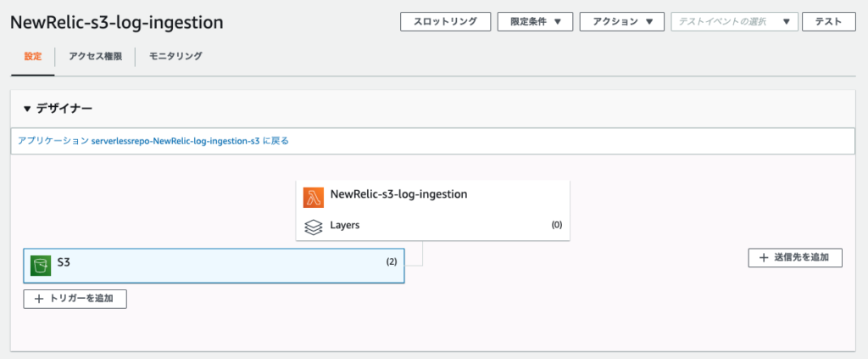Click the スロットリング button
Viewport: 868px width, 359px height.
[446, 21]
